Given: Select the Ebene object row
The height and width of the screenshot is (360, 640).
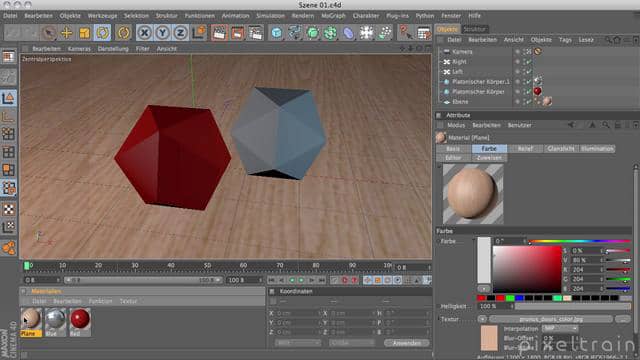Looking at the screenshot, I should click(460, 102).
